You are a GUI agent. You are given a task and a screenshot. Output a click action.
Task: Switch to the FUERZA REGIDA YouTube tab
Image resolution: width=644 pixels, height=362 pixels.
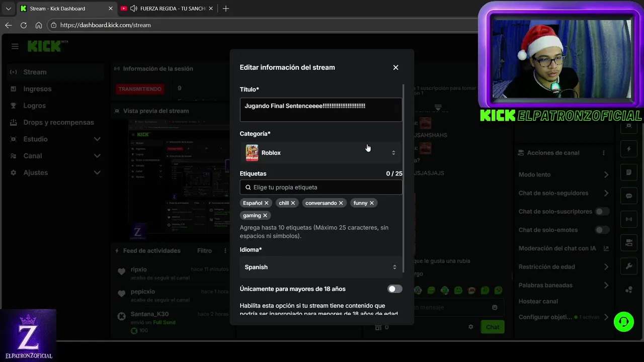pos(168,9)
